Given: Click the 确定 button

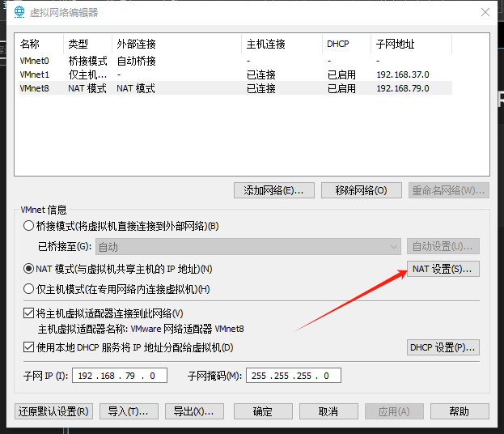Looking at the screenshot, I should [263, 411].
